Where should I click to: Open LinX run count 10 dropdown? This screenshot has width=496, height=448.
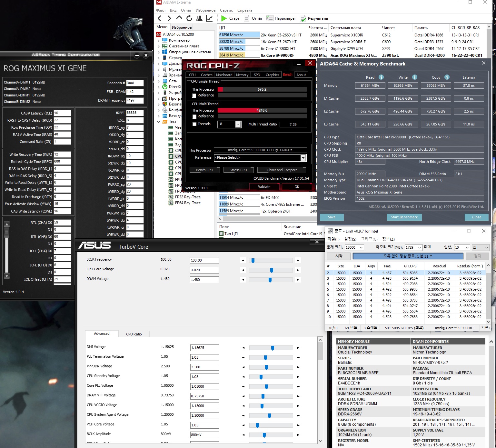pyautogui.click(x=467, y=247)
